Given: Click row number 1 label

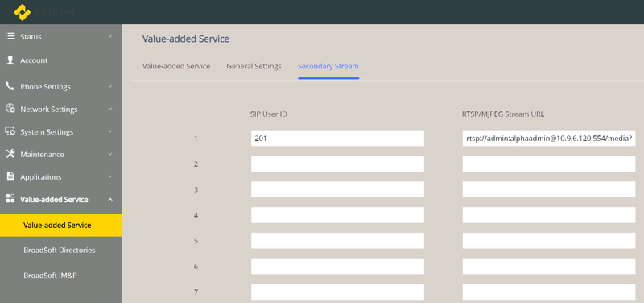Looking at the screenshot, I should 196,138.
